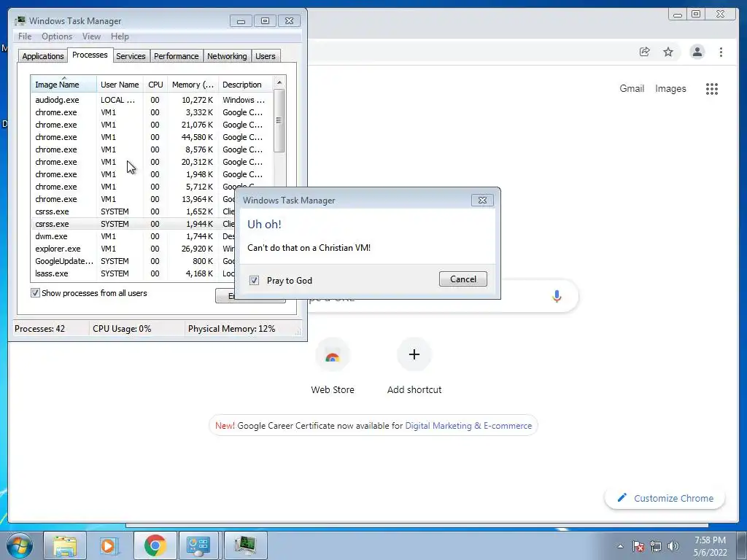Select Task Manager taskbar icon
This screenshot has height=560, width=747.
[x=245, y=545]
